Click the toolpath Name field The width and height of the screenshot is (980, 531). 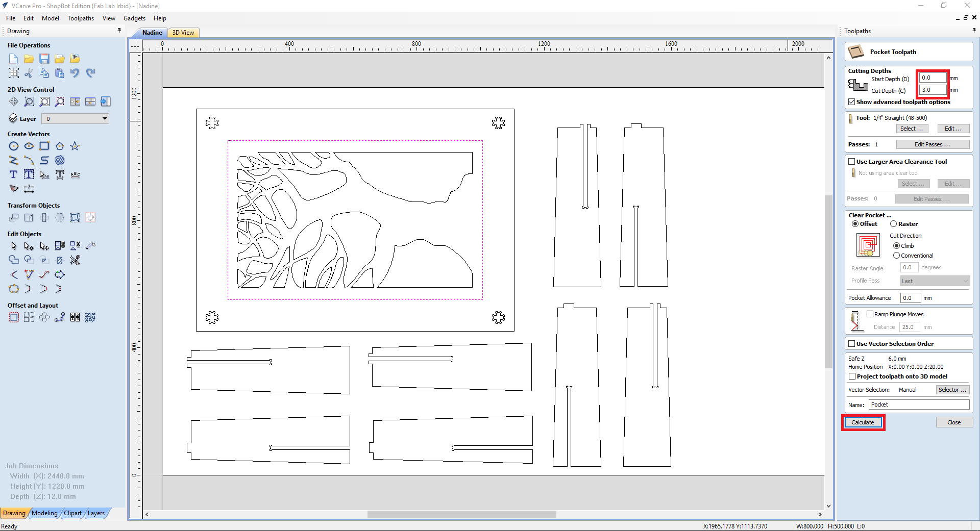pos(919,404)
